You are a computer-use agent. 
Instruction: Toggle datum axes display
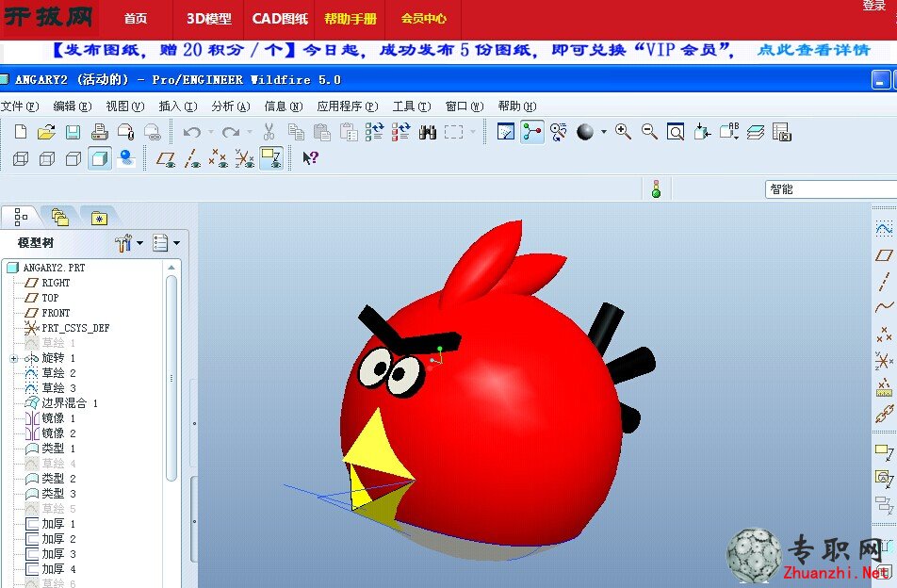tap(192, 159)
